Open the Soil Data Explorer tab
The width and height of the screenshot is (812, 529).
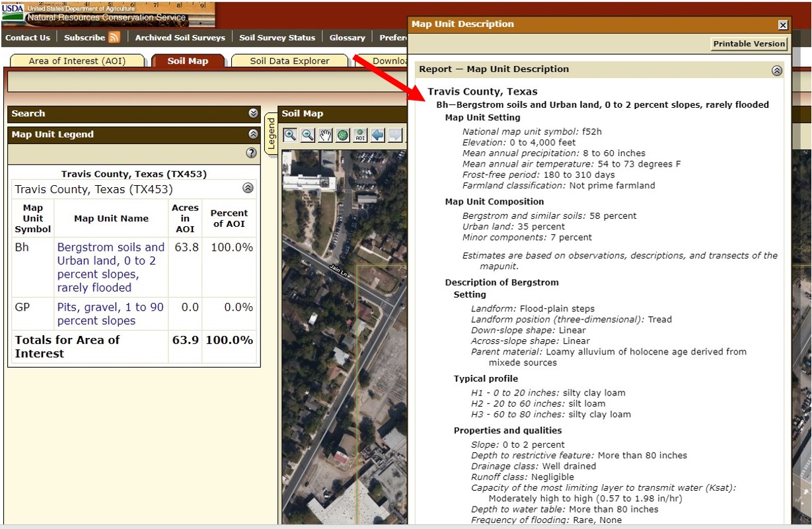[x=289, y=61]
